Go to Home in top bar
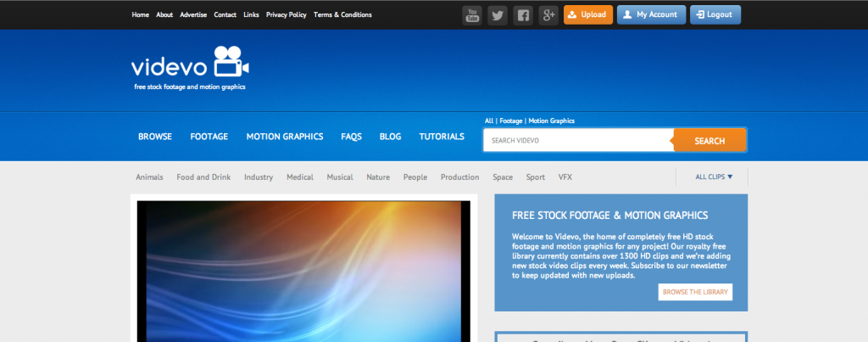Screen dimensions: 868x342 pos(140,15)
